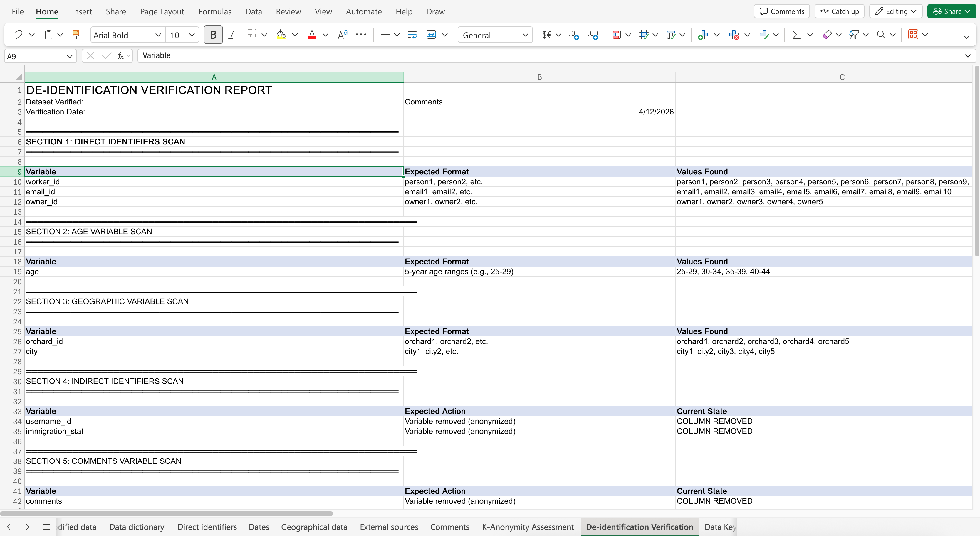Click the Wrap Text icon

[x=412, y=35]
